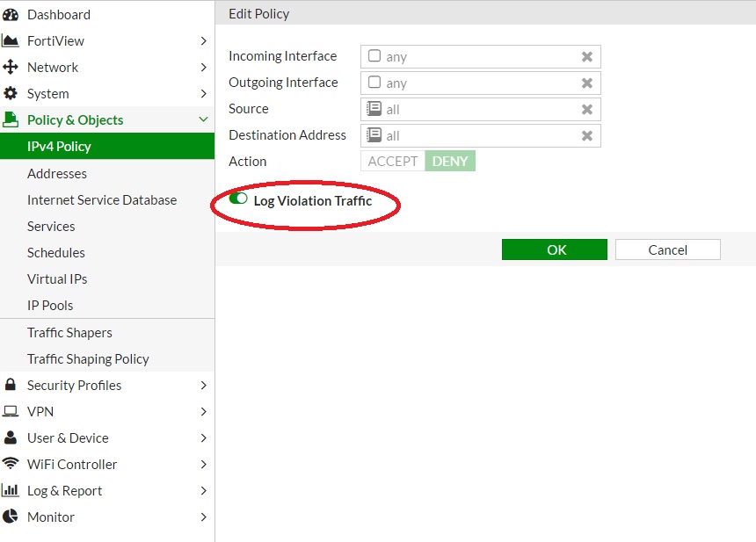The image size is (756, 542).
Task: Click the System gear icon
Action: click(x=11, y=93)
